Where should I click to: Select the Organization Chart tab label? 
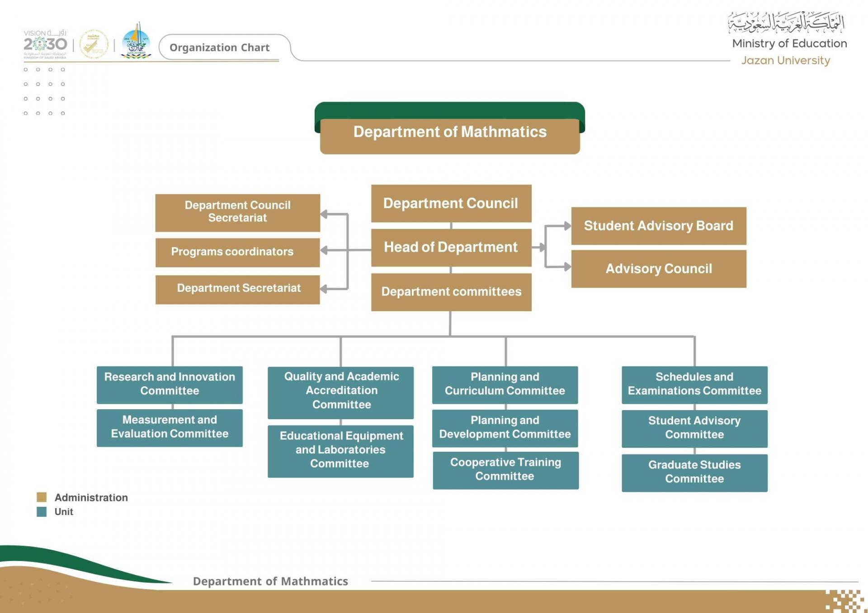(219, 47)
